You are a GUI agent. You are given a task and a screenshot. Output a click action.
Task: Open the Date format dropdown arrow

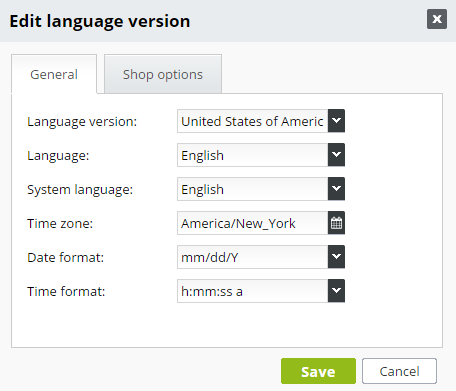(336, 257)
